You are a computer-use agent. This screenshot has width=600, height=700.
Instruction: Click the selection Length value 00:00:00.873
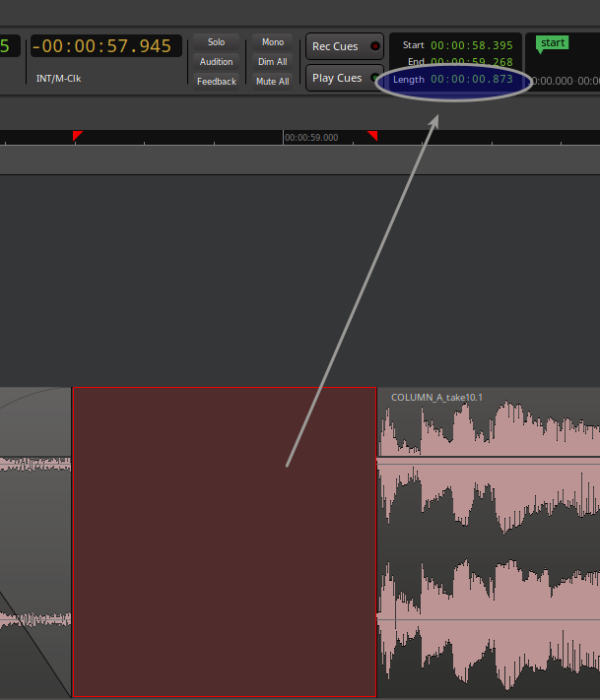(x=471, y=79)
